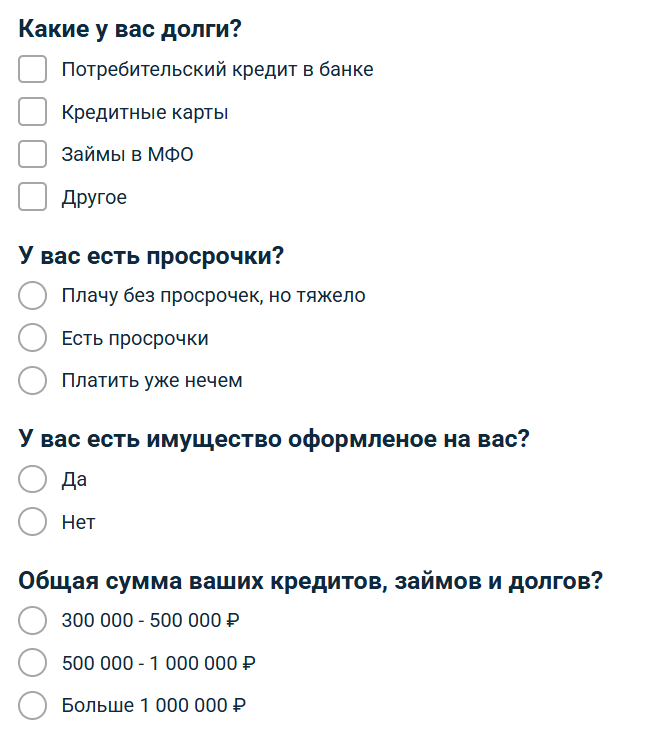Viewport: 647px width, 731px height.
Task: Enable the Займы в МФО checkbox
Action: pyautogui.click(x=32, y=154)
